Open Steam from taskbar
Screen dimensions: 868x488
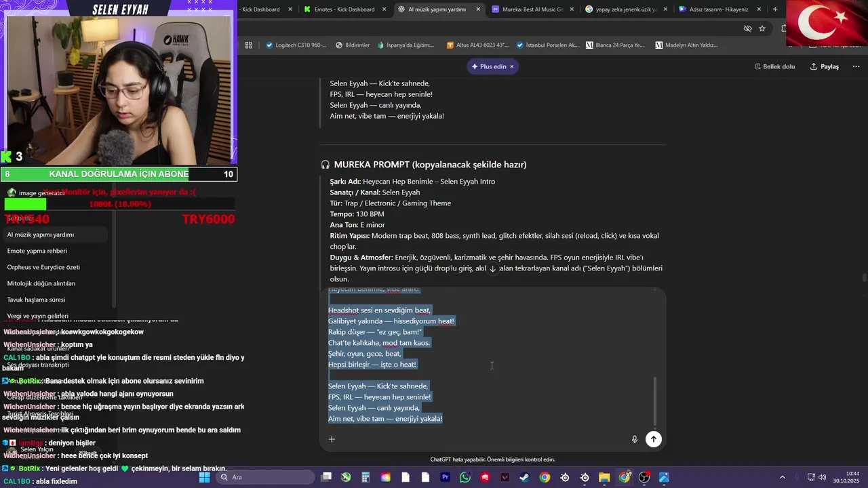point(525,477)
